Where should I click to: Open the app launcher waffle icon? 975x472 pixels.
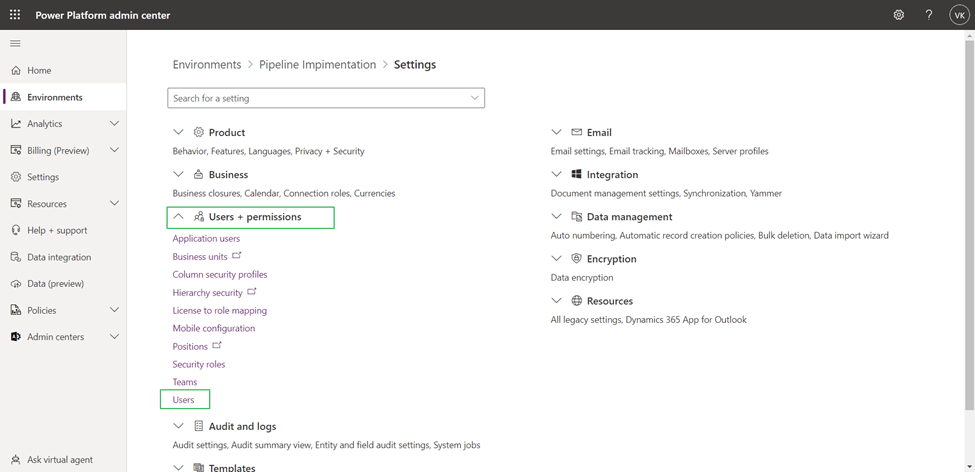pos(15,15)
